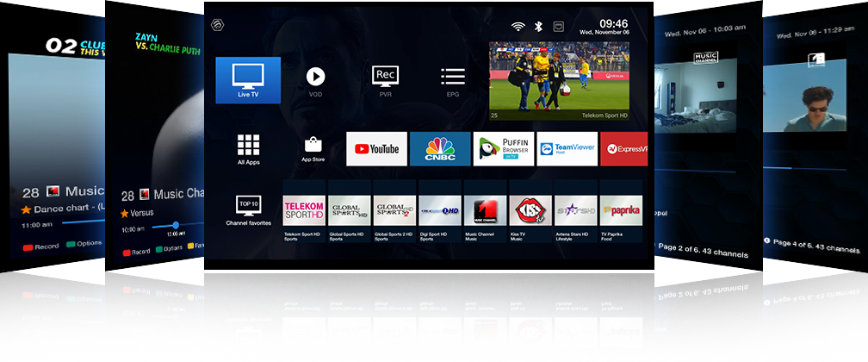Click green Options button on Versus screen
Image resolution: width=868 pixels, height=362 pixels.
tap(170, 249)
